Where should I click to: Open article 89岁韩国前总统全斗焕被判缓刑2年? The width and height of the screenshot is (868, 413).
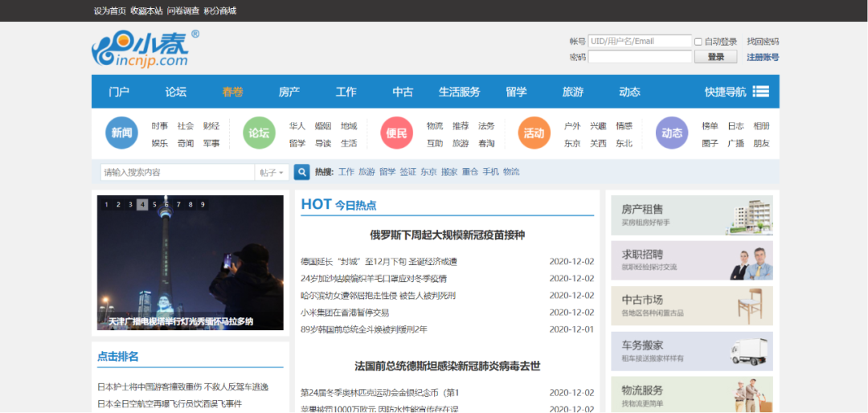[x=364, y=329]
